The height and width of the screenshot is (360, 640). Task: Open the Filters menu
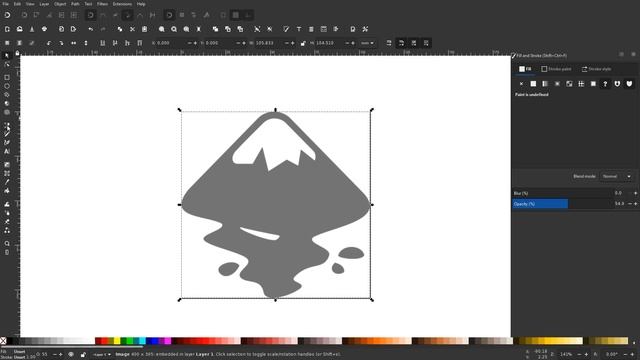pyautogui.click(x=102, y=4)
